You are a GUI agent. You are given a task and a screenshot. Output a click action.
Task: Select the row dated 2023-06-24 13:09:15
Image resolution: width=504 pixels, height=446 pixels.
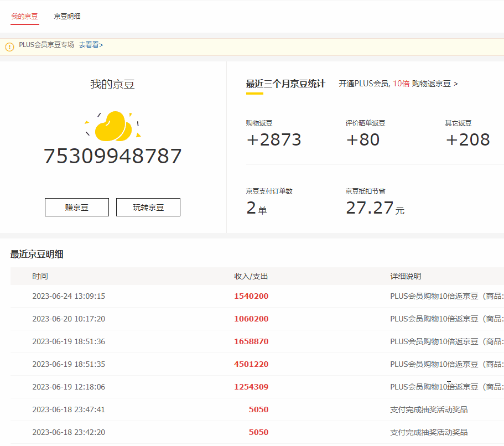(x=257, y=296)
